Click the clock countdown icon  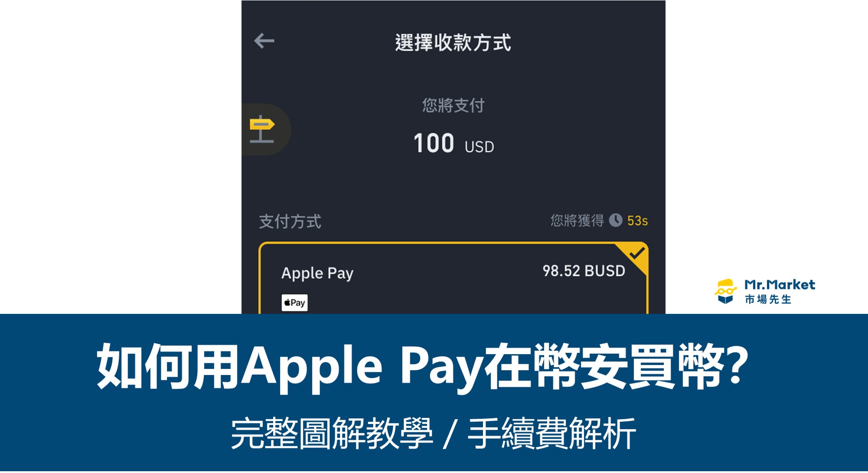coord(615,220)
